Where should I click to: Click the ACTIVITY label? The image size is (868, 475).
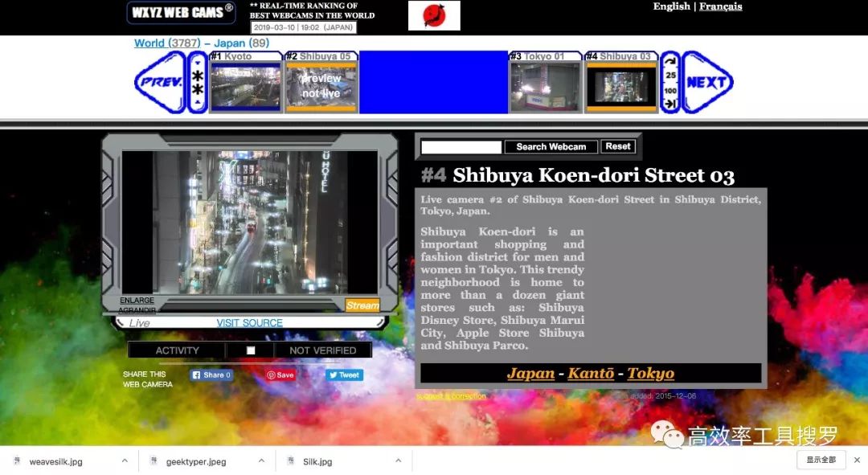point(177,350)
